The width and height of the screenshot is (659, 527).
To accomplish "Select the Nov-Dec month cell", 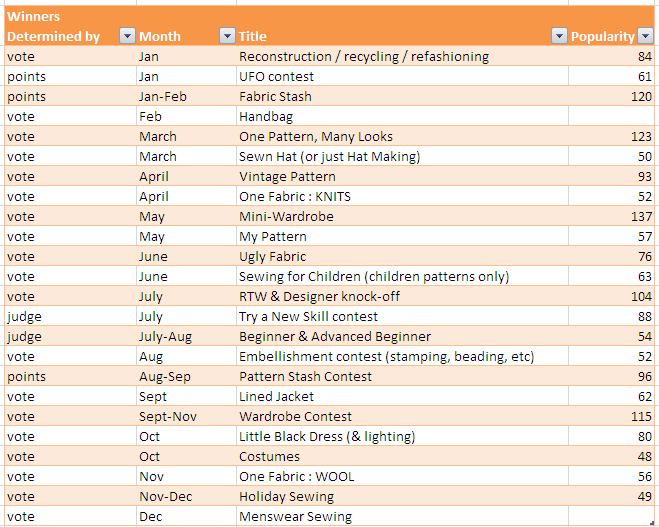I will click(186, 496).
